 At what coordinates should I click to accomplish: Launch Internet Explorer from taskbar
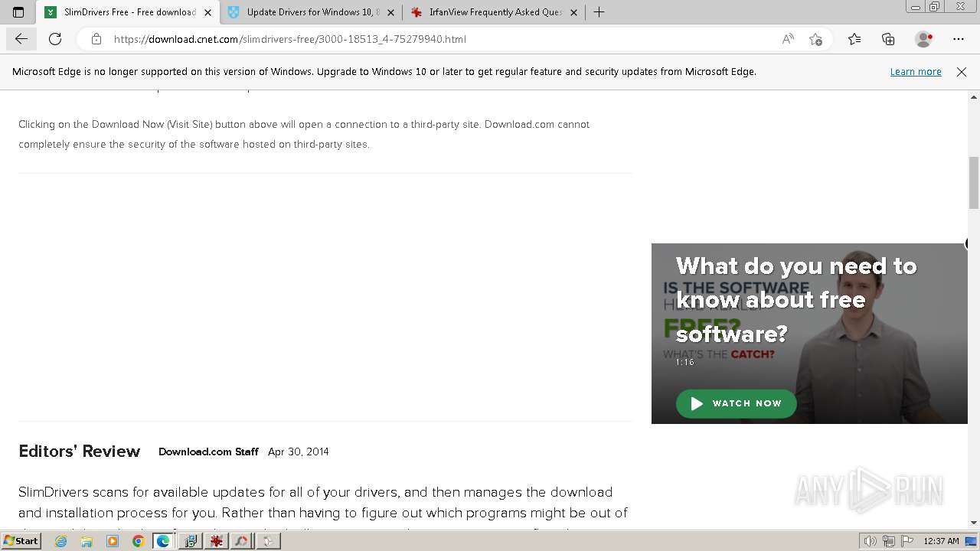60,541
